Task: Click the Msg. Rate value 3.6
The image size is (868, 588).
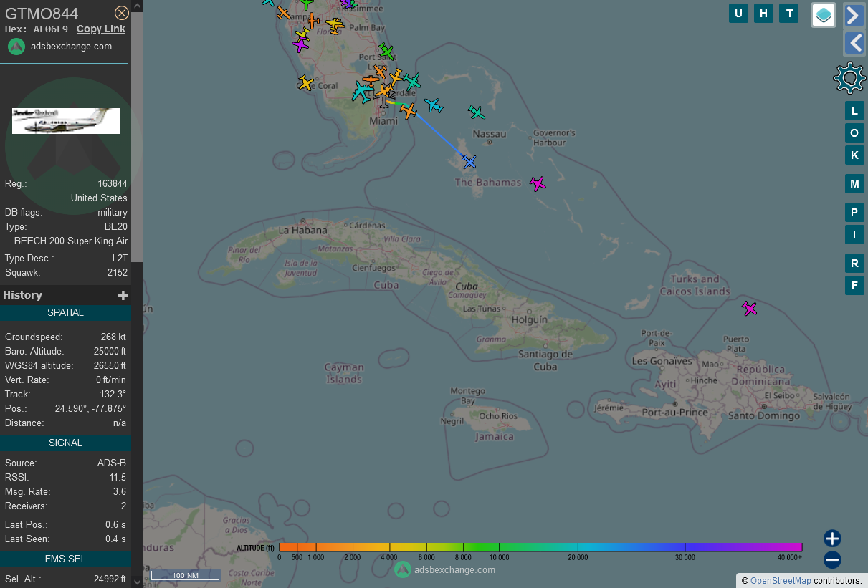Action: [x=119, y=492]
